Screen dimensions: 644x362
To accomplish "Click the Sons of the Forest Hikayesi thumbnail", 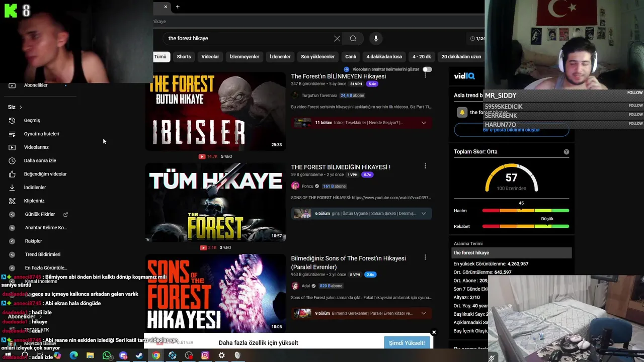I will coord(215,293).
